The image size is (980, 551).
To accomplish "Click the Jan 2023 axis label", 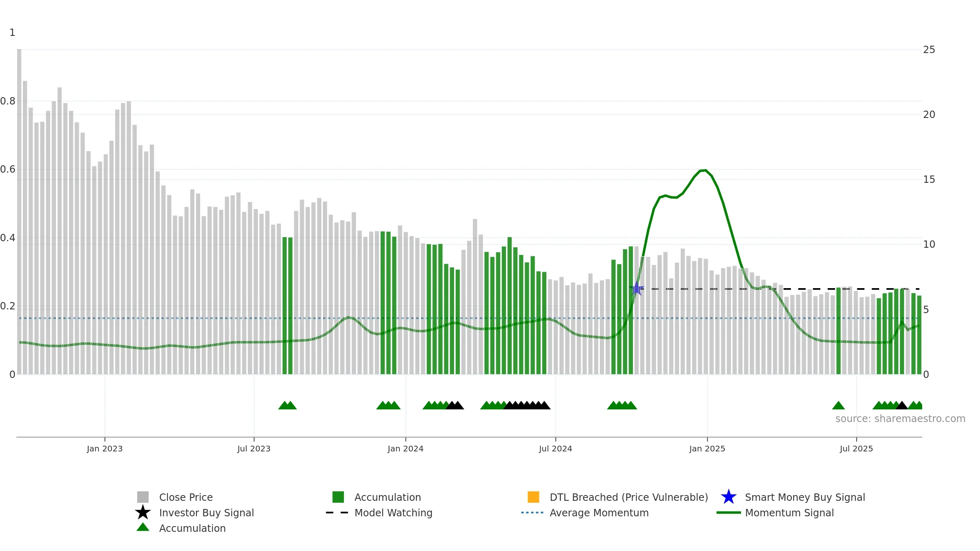I will (105, 449).
